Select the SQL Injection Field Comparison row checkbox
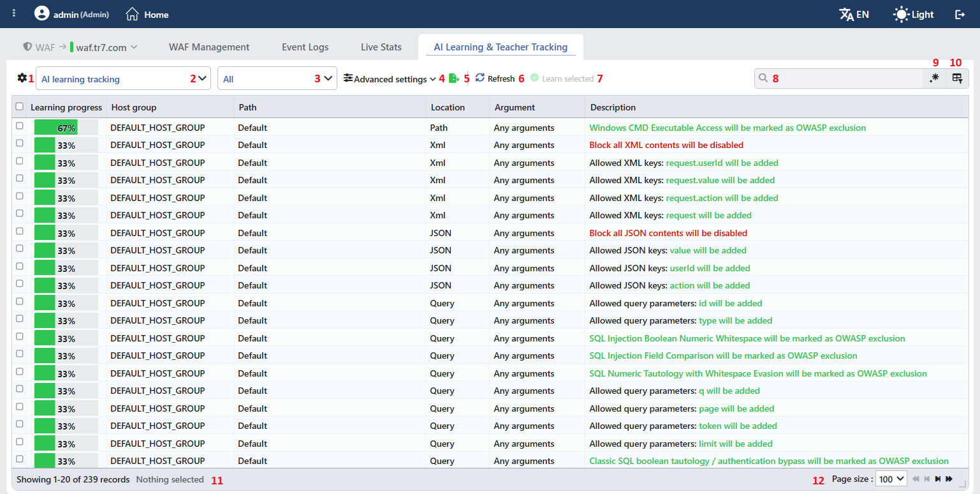980x494 pixels. pyautogui.click(x=20, y=354)
